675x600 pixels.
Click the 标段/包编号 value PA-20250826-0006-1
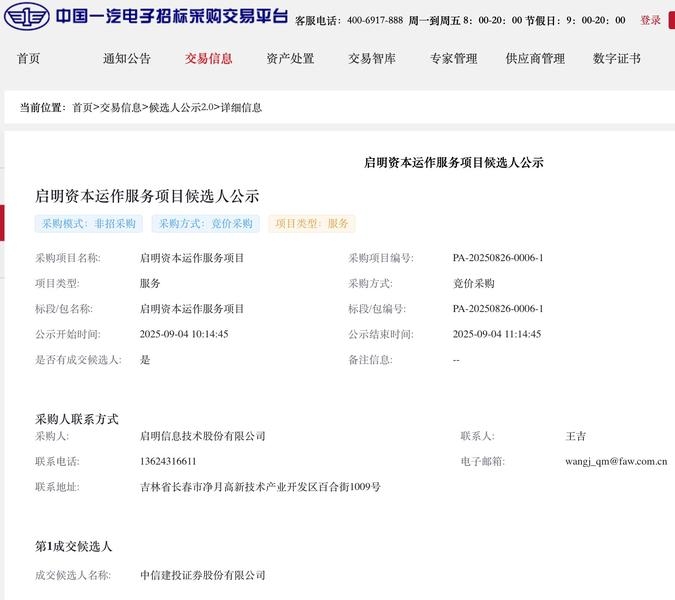click(498, 309)
